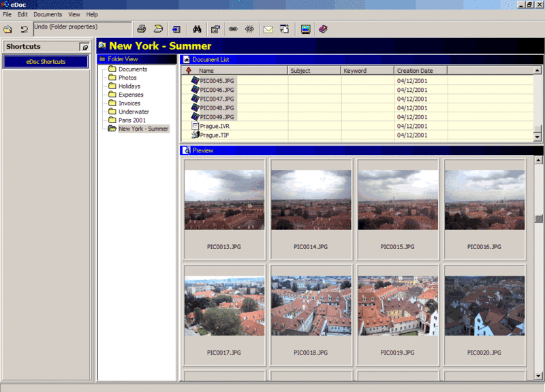Select the New York - Summer folder
Viewport: 545px width, 392px height.
[x=143, y=129]
